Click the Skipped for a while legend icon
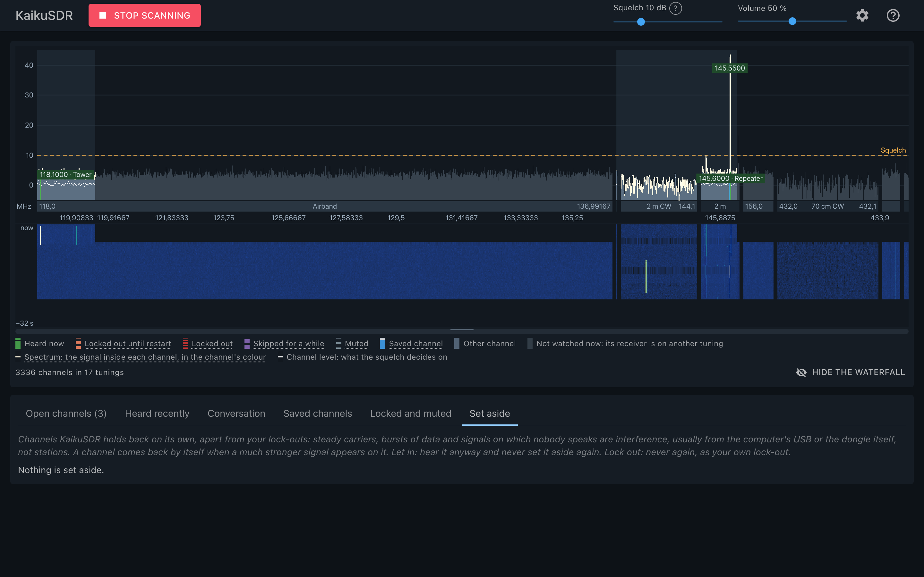 [x=247, y=343]
